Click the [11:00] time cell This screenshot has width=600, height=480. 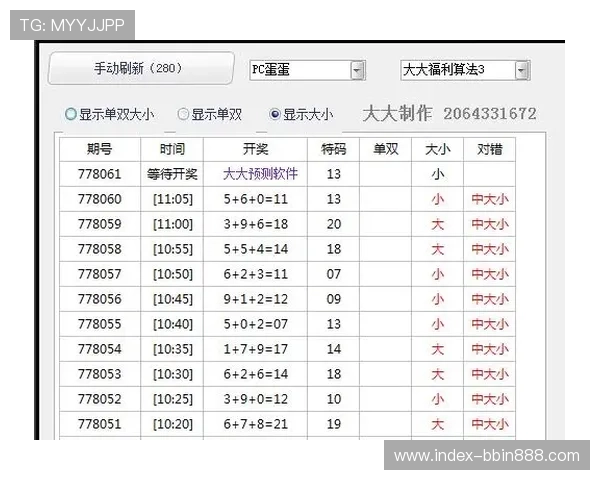172,224
